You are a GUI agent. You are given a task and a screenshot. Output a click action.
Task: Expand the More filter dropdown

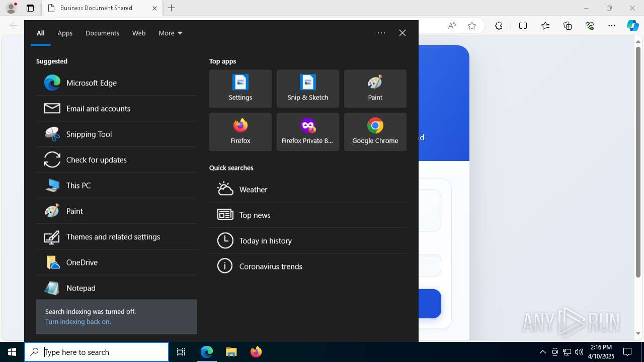[x=171, y=33]
